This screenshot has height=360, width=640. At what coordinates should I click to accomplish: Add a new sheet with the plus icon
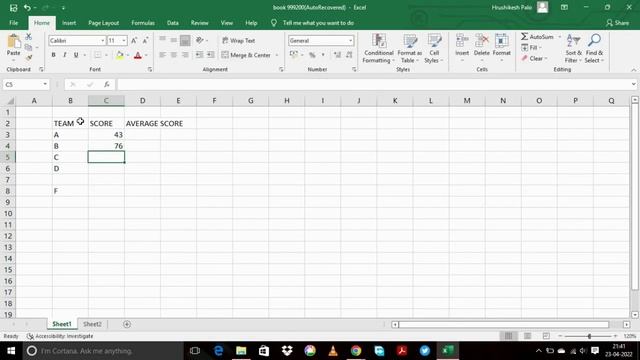coord(127,324)
